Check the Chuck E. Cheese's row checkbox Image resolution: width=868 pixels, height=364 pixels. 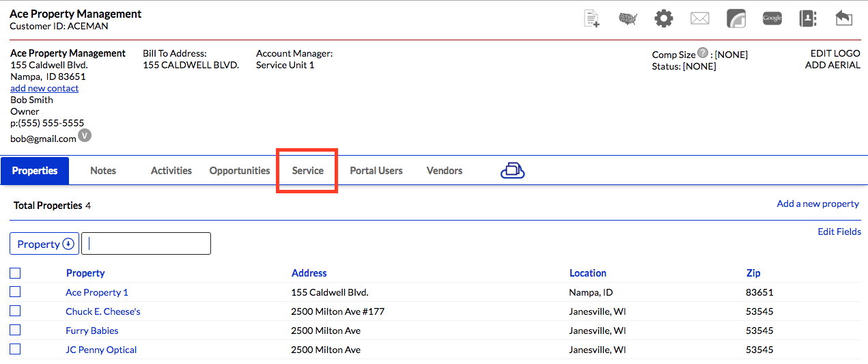pyautogui.click(x=15, y=311)
